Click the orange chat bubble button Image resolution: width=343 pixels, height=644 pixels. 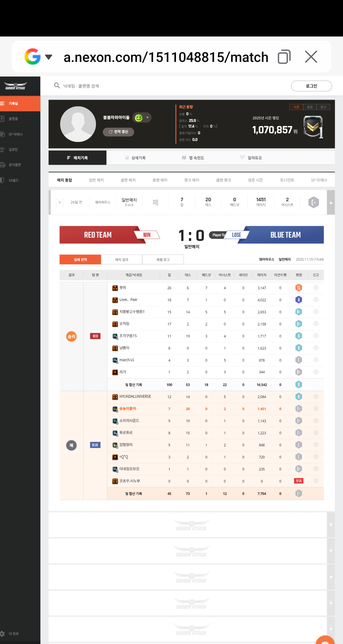pos(325,640)
